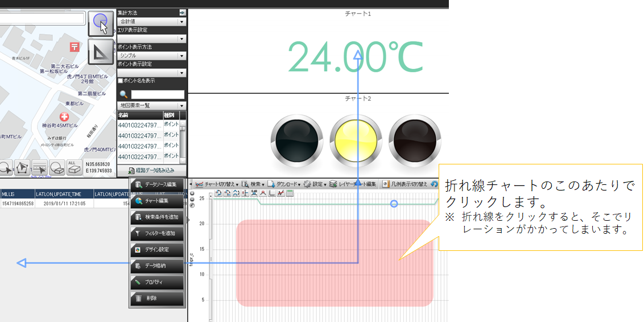Click the undo arrow icon in chart toolbar

click(x=434, y=184)
